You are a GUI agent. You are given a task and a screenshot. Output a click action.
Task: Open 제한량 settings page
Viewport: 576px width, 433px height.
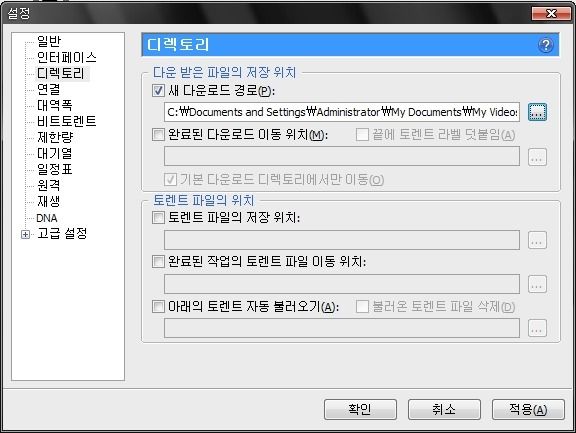(x=55, y=137)
